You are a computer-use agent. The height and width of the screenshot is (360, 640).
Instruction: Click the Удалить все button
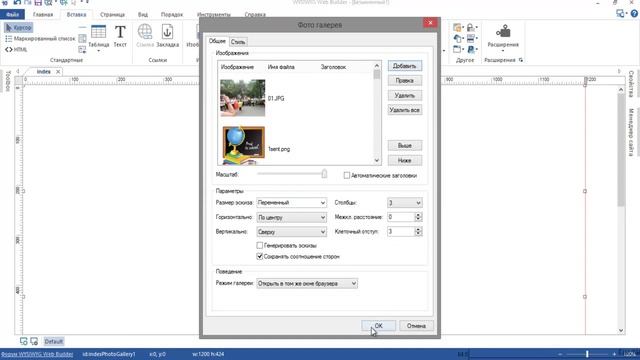tap(404, 110)
